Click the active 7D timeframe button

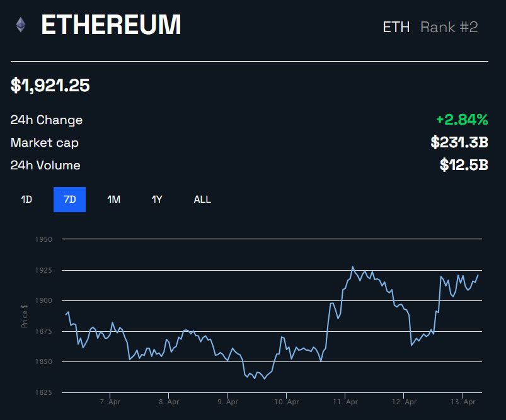[x=69, y=200]
